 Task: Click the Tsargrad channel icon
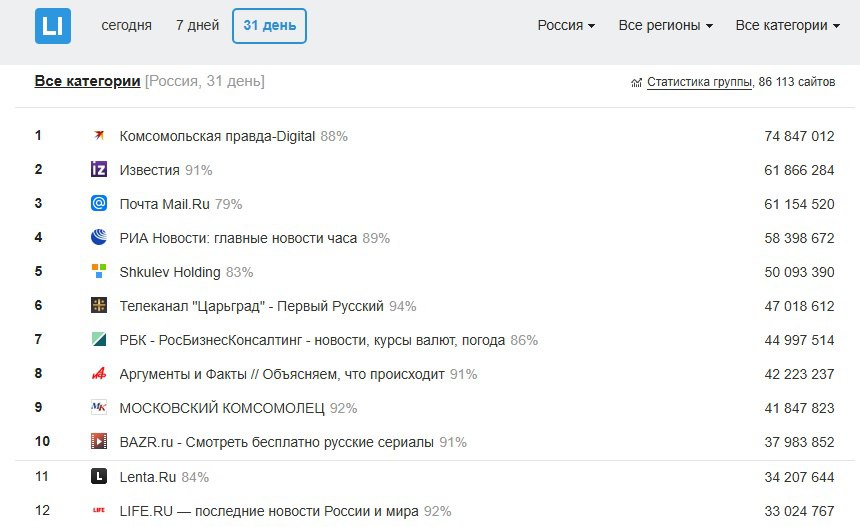(98, 306)
